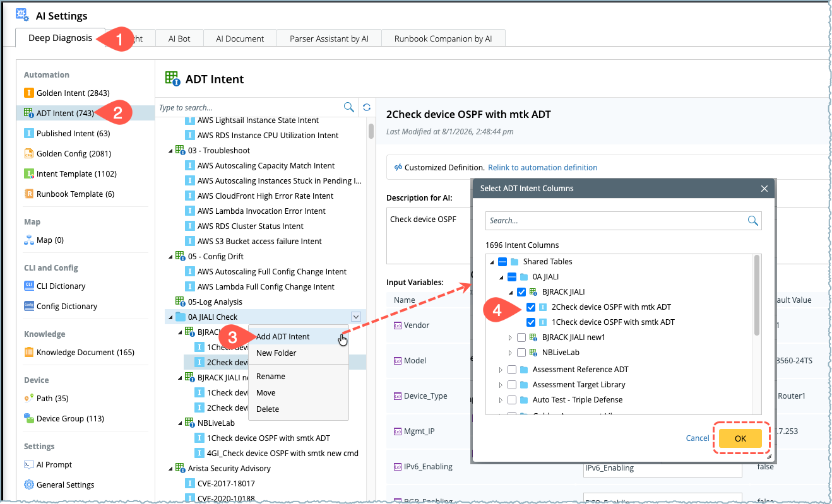Click the AWS RDS Cluster Status Intent icon
The width and height of the screenshot is (832, 504).
point(189,226)
